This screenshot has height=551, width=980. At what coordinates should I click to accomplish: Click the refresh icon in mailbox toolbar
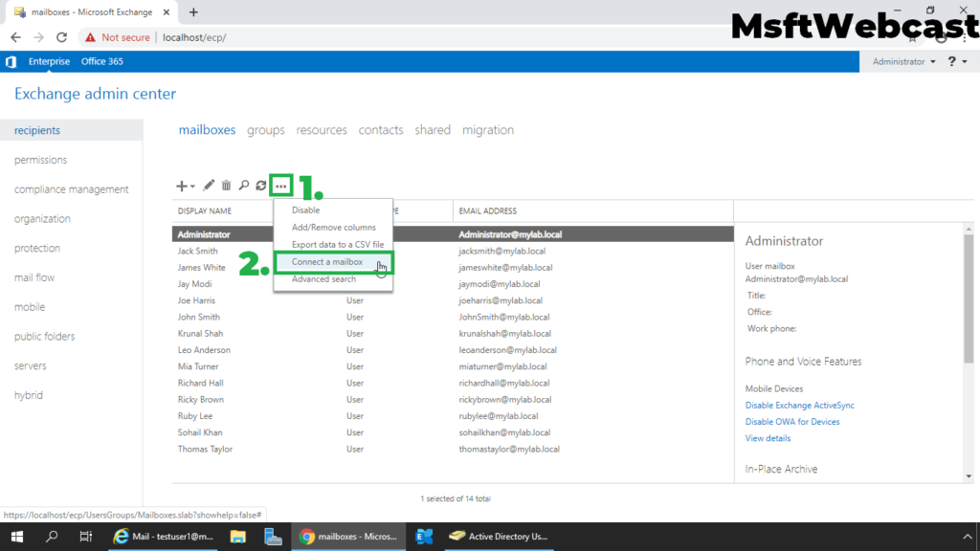tap(261, 186)
